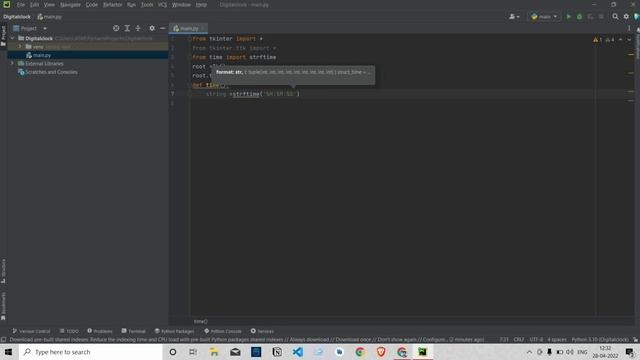Click the PyCharm icon in taskbar

pyautogui.click(x=422, y=352)
